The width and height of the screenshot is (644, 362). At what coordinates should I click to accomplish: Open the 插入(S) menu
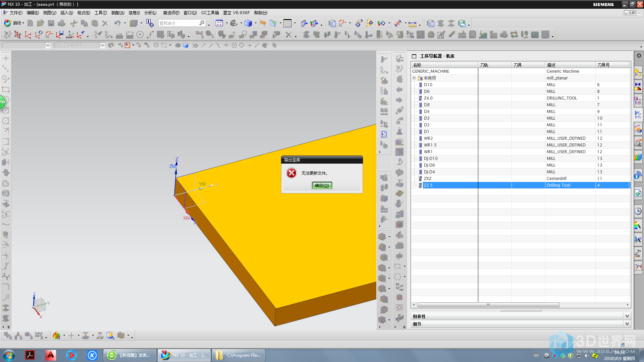point(67,13)
